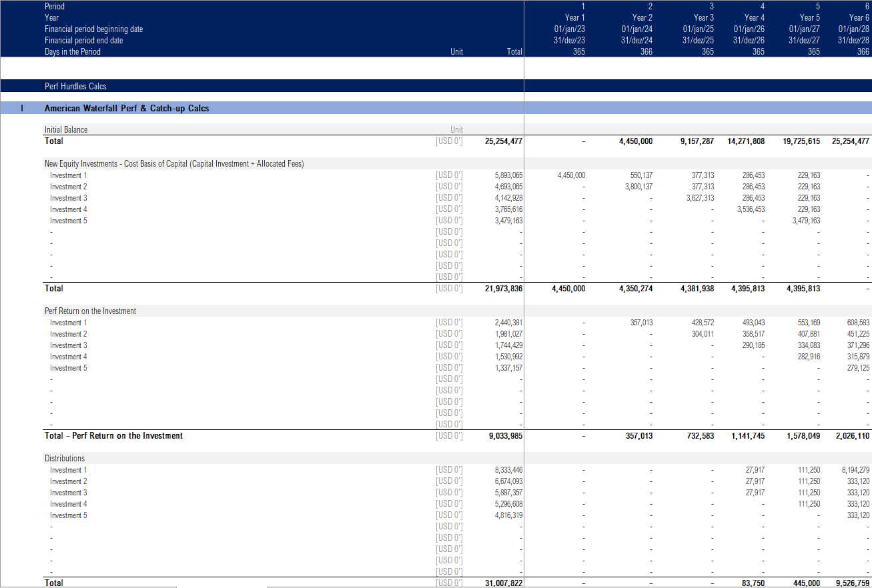The width and height of the screenshot is (872, 588).
Task: Click Perf Return total 1,530,992
Action: click(x=508, y=357)
